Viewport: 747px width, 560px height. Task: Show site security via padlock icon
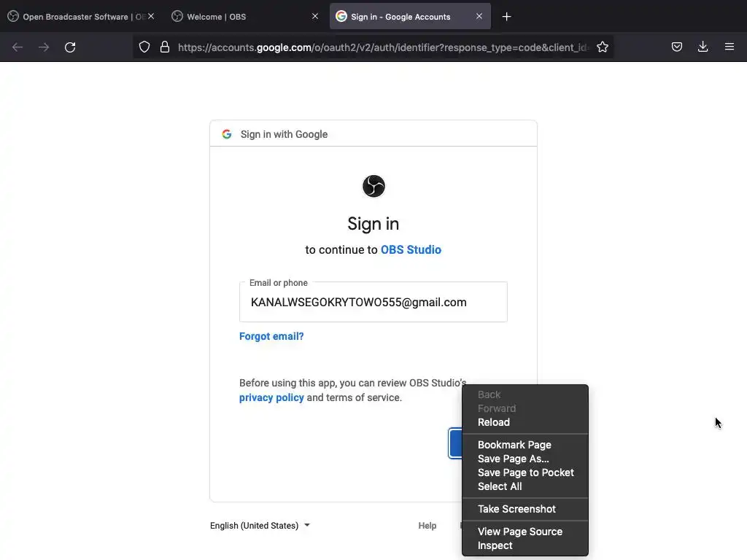click(x=165, y=47)
